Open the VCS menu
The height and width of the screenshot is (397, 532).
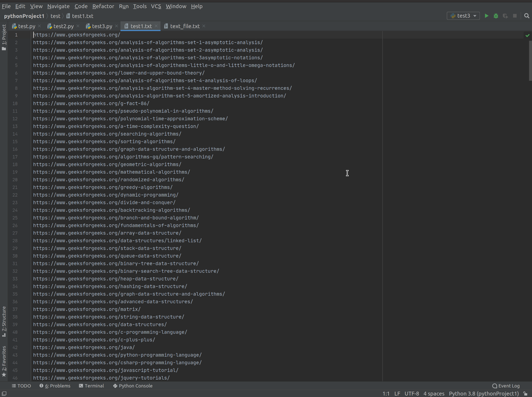(156, 6)
